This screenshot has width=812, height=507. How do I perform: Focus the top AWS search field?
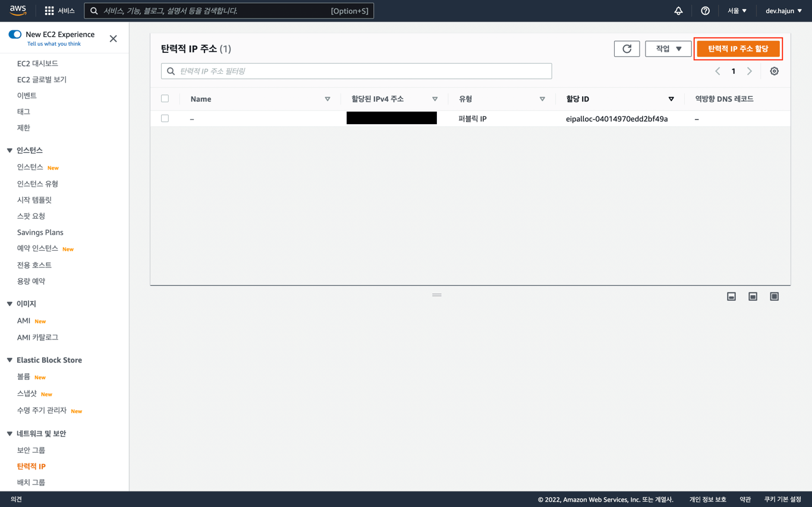[x=229, y=11]
